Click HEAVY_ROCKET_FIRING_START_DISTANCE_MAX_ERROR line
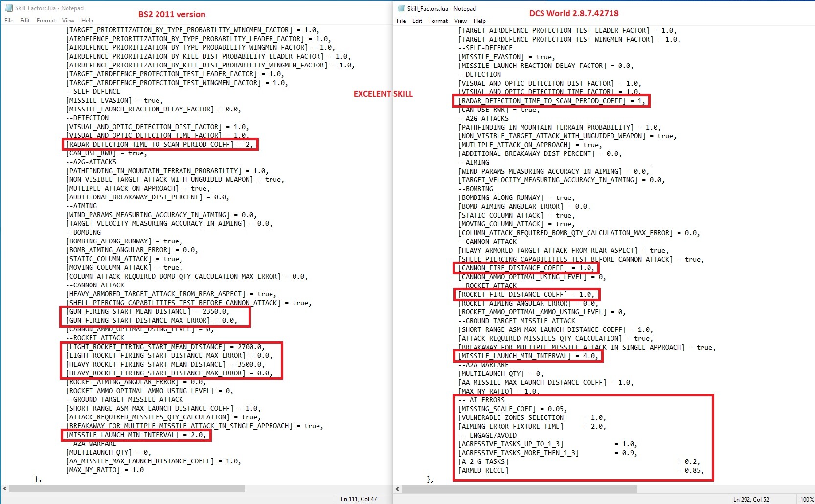Viewport: 815px width, 504px height. [x=169, y=373]
